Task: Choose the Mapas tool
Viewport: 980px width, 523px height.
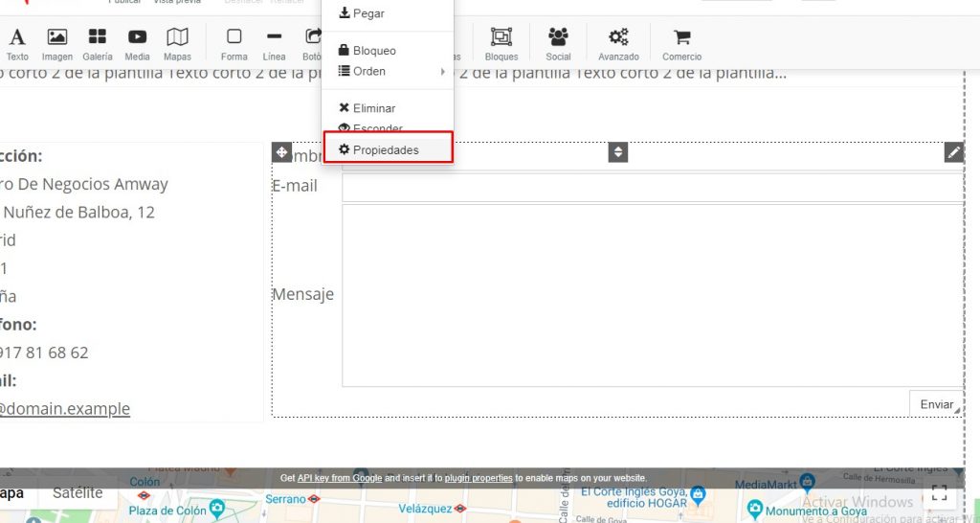Action: [177, 43]
